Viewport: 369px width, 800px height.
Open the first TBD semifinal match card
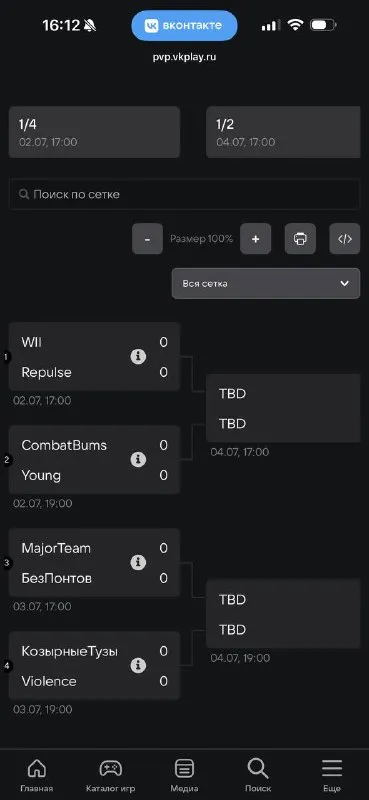(287, 408)
